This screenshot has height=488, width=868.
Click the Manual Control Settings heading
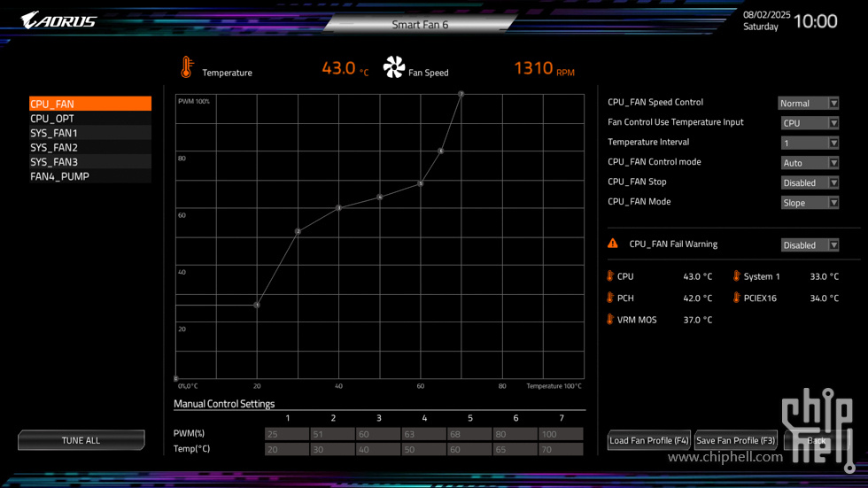point(224,403)
